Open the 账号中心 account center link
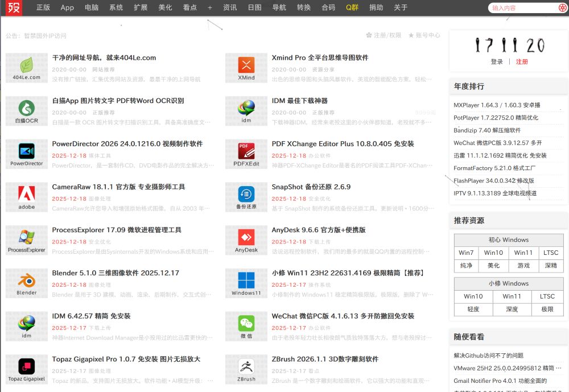This screenshot has width=569, height=392. (424, 35)
